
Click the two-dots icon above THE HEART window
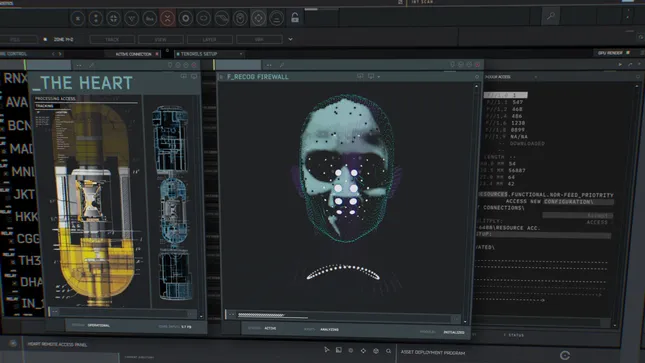pos(79,65)
